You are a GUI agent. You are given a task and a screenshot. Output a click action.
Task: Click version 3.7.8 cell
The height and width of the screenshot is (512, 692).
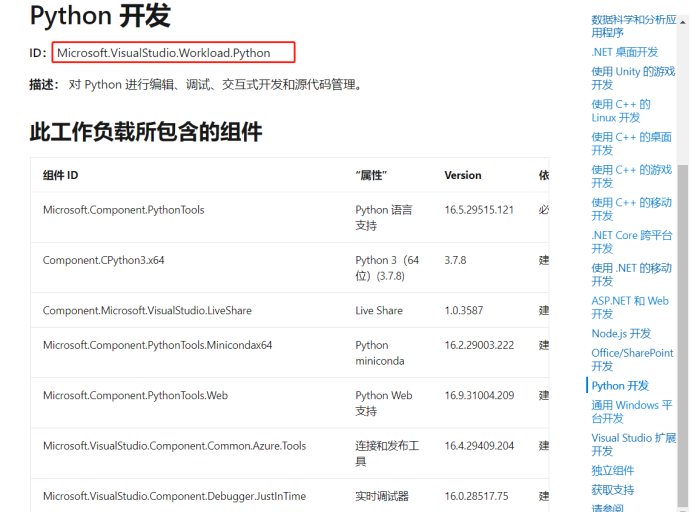pyautogui.click(x=455, y=260)
